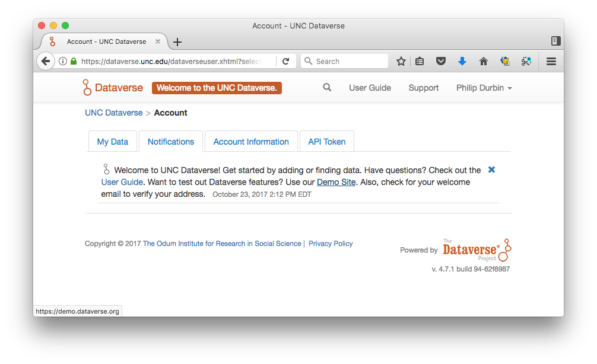
Task: Go back with the browser back arrow
Action: point(45,61)
